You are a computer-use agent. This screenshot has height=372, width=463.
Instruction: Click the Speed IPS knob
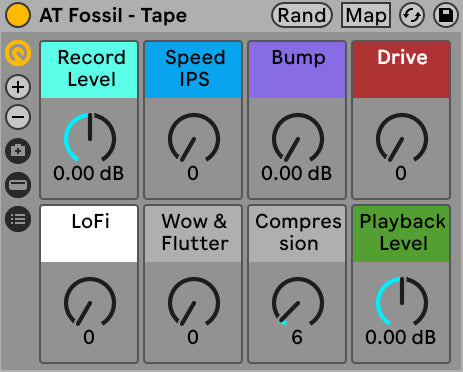[194, 138]
